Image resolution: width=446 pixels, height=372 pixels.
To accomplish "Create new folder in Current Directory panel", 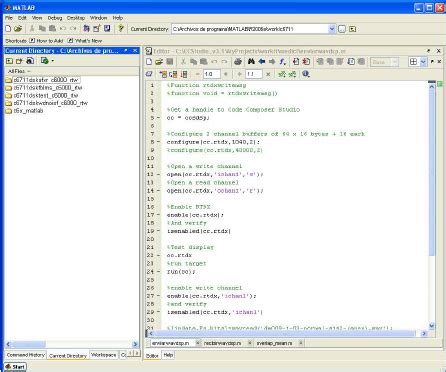I will tap(19, 61).
